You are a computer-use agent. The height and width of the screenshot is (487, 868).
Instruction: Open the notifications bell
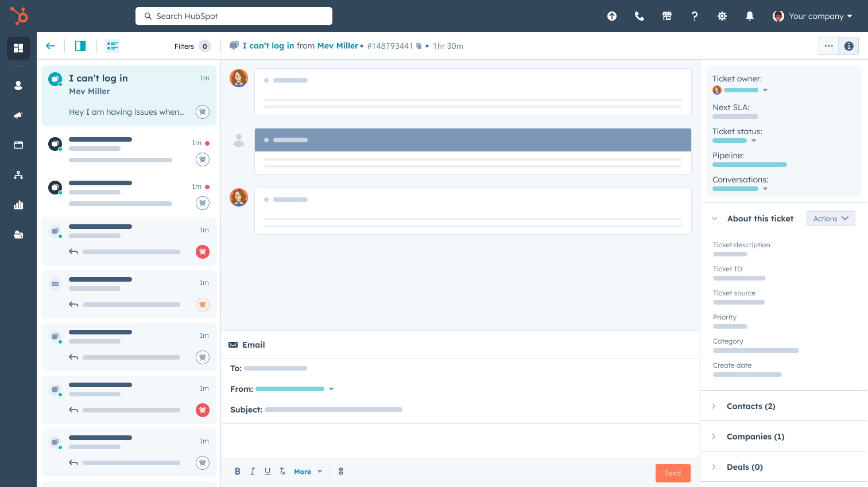click(x=749, y=16)
